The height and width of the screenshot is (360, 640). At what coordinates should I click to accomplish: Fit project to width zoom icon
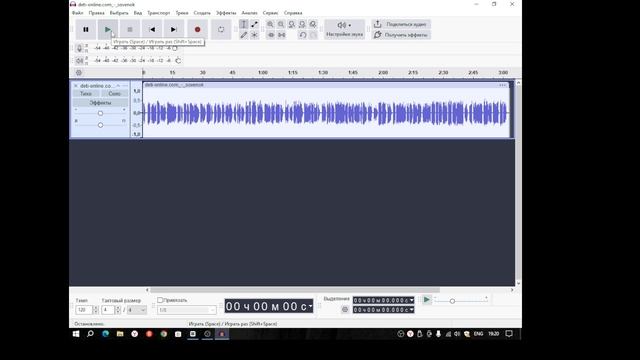[302, 24]
